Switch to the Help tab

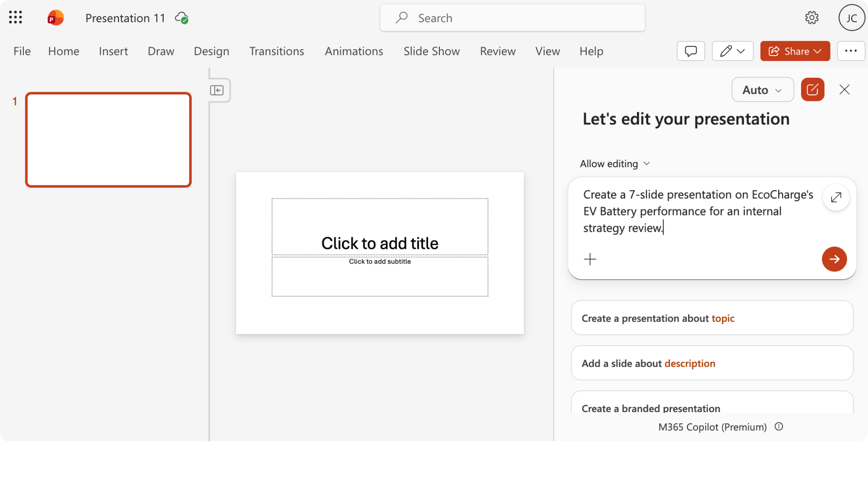tap(591, 51)
